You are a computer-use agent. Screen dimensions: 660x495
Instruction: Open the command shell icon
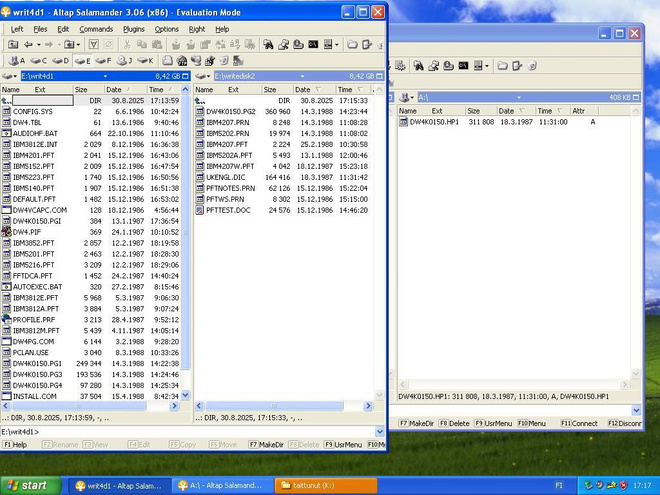[x=313, y=44]
